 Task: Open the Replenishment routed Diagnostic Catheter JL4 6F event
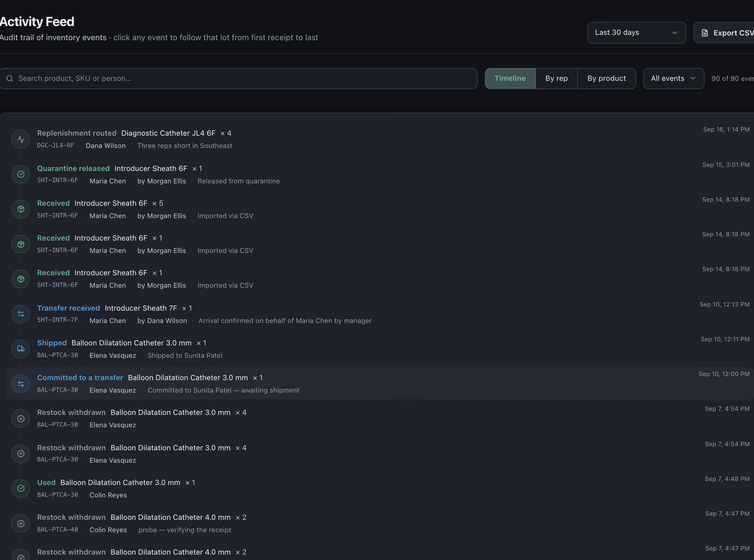(x=380, y=140)
